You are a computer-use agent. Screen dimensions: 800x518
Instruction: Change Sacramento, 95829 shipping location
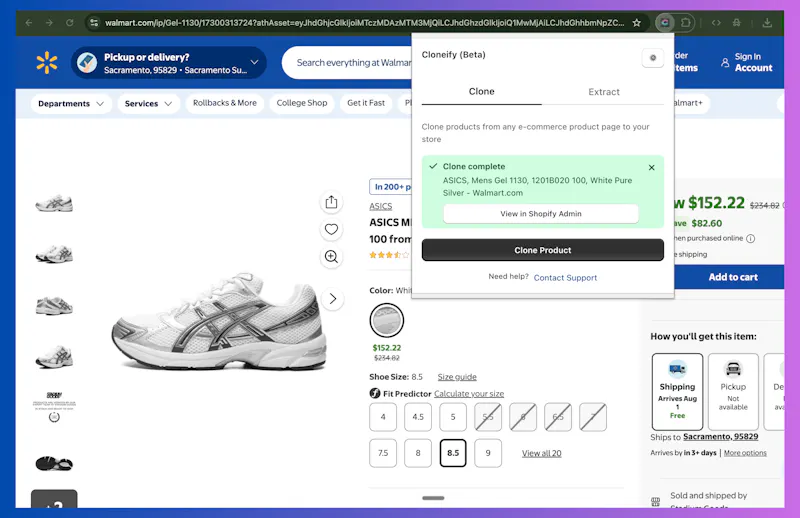(x=720, y=437)
